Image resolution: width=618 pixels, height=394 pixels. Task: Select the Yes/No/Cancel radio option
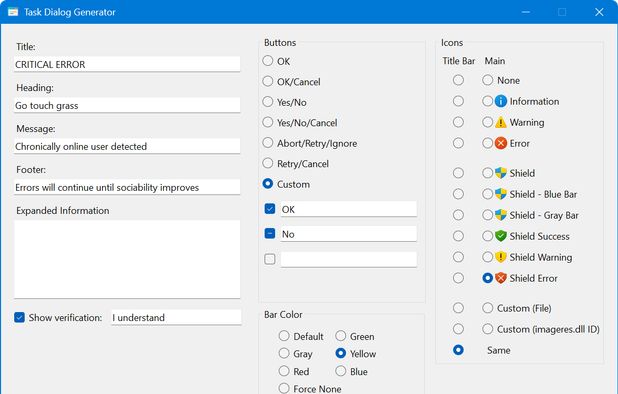coord(268,122)
